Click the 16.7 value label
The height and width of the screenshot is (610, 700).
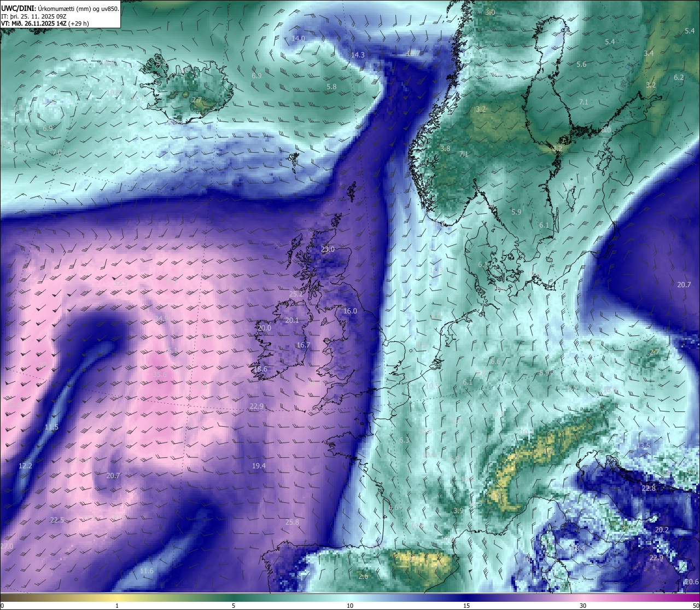pyautogui.click(x=304, y=345)
